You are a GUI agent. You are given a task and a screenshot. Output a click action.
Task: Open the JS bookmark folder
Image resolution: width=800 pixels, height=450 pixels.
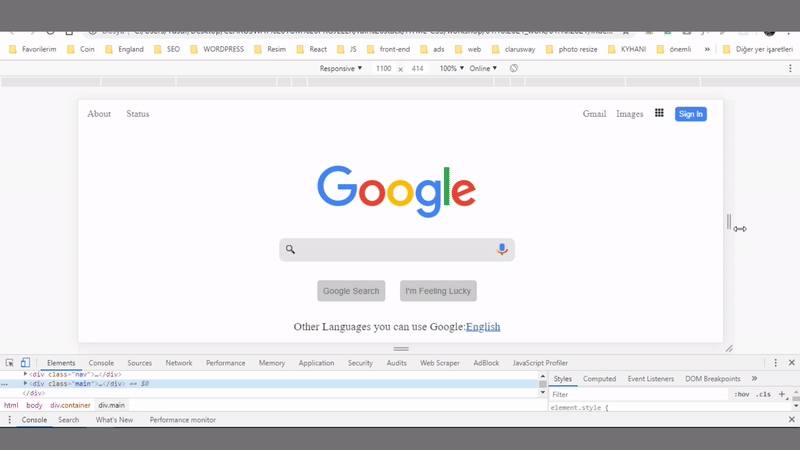tap(347, 49)
